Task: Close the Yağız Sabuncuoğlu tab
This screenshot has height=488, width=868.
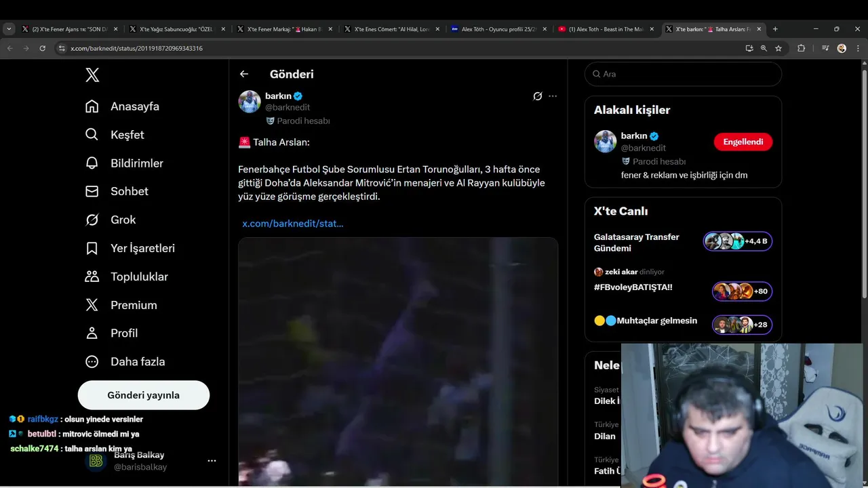Action: click(223, 29)
